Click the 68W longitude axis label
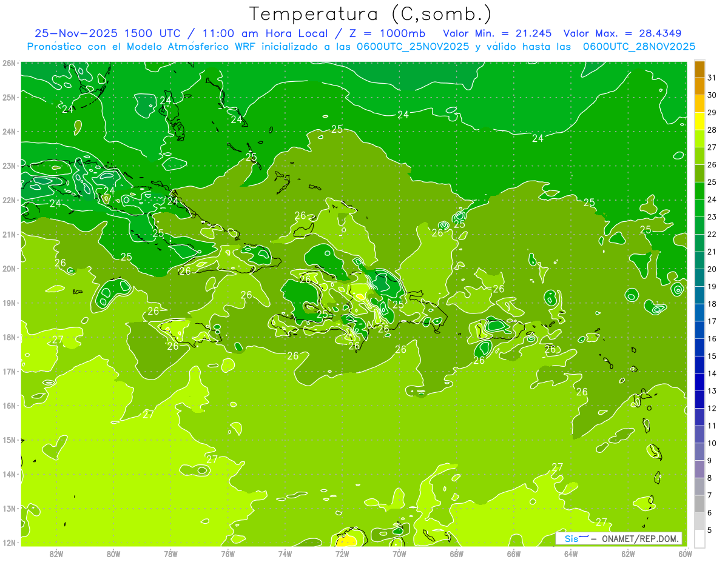 pyautogui.click(x=457, y=554)
